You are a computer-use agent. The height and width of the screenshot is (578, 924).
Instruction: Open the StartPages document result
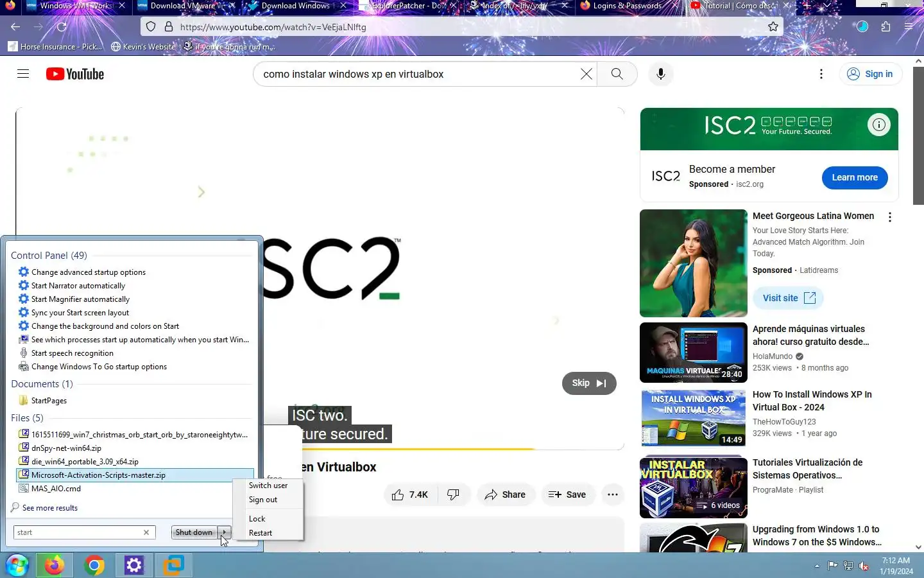[49, 401]
